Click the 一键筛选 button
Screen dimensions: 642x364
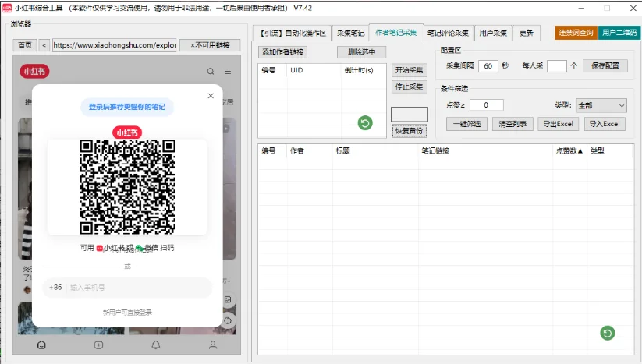[466, 124]
